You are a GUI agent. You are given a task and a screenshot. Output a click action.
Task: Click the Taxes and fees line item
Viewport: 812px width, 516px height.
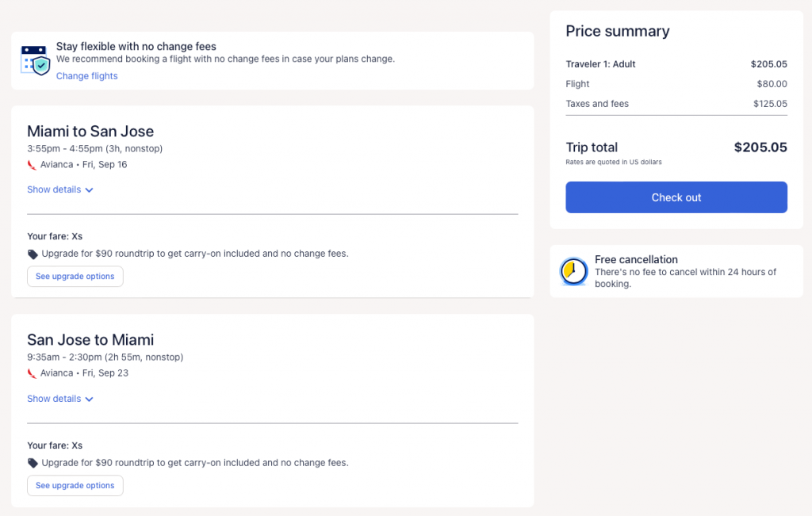point(597,104)
